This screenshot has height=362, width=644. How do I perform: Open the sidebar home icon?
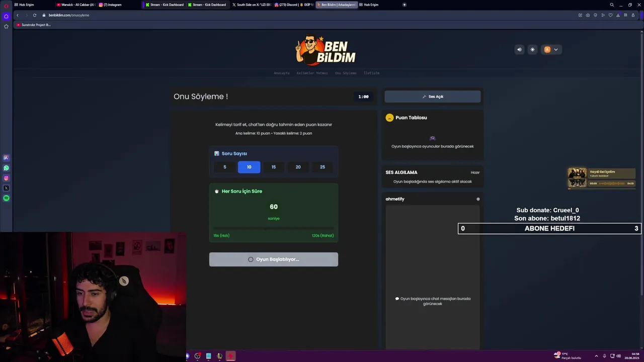point(6,16)
